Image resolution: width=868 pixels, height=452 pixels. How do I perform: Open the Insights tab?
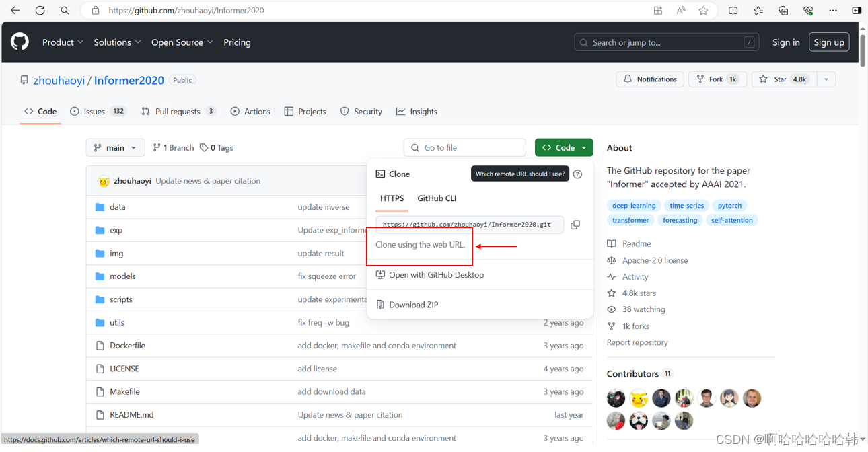point(417,112)
